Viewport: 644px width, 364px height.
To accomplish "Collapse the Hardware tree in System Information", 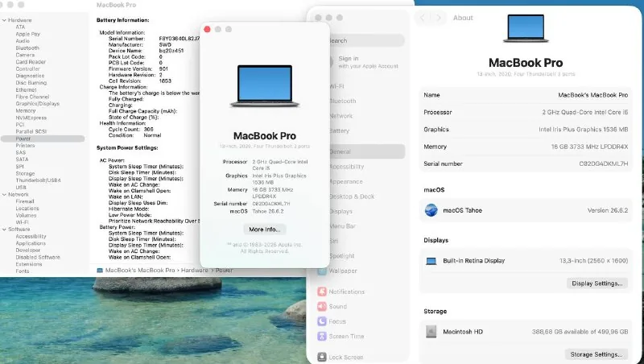I will tap(4, 20).
